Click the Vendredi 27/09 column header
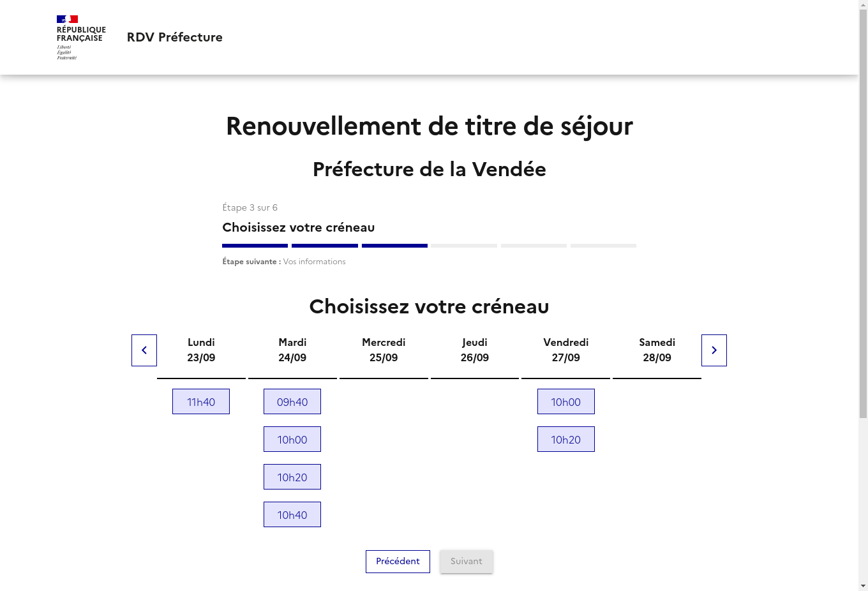 pos(566,350)
